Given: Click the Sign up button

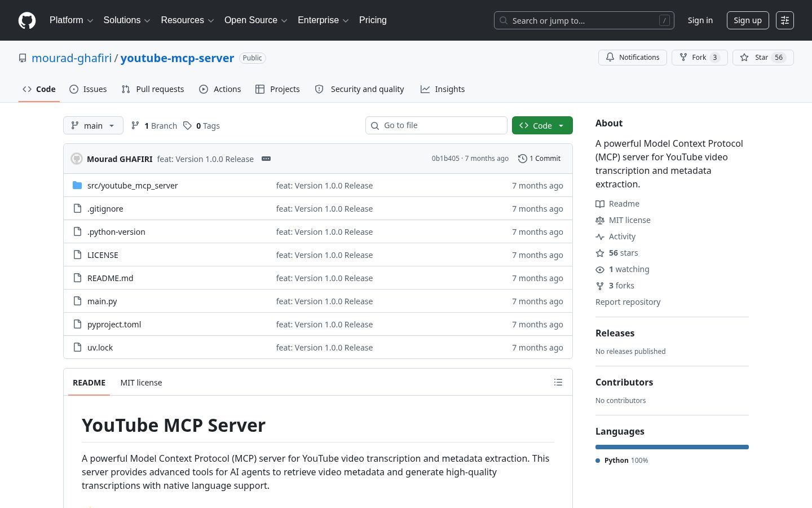Looking at the screenshot, I should 748,20.
